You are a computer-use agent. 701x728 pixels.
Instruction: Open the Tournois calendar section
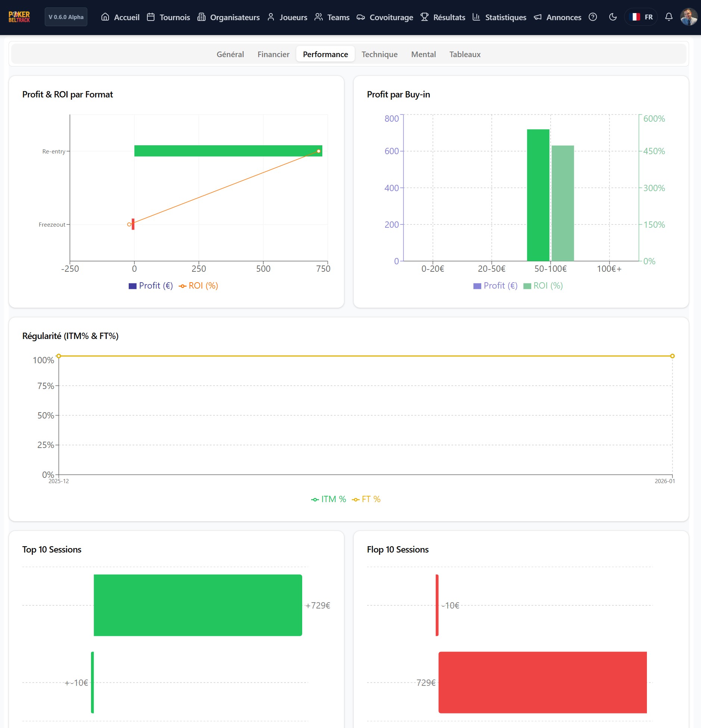168,17
